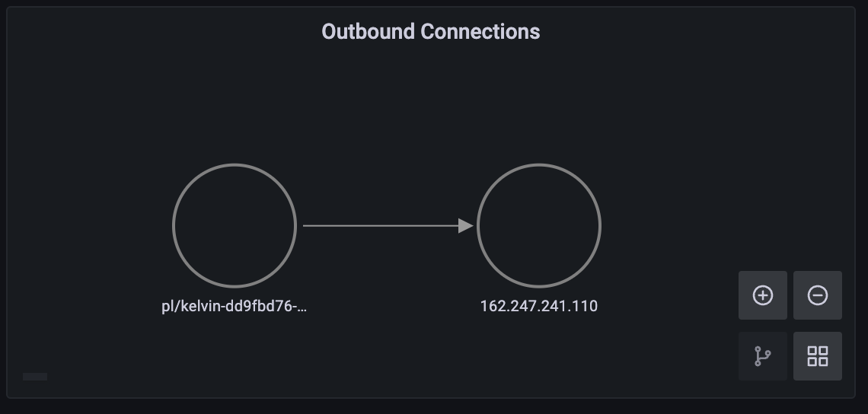The image size is (868, 414).
Task: Zoom in on the node graph
Action: [x=762, y=295]
